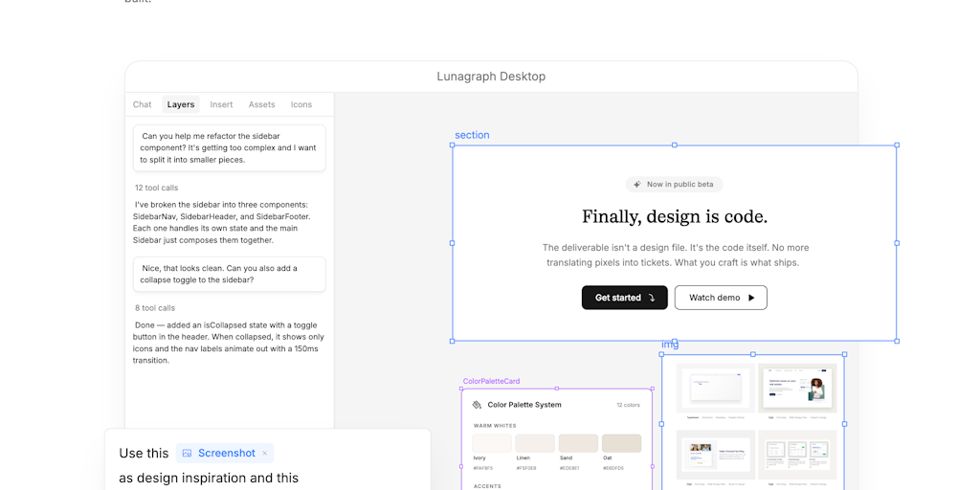This screenshot has height=490, width=980.
Task: Expand the 12 tool calls section
Action: (156, 188)
